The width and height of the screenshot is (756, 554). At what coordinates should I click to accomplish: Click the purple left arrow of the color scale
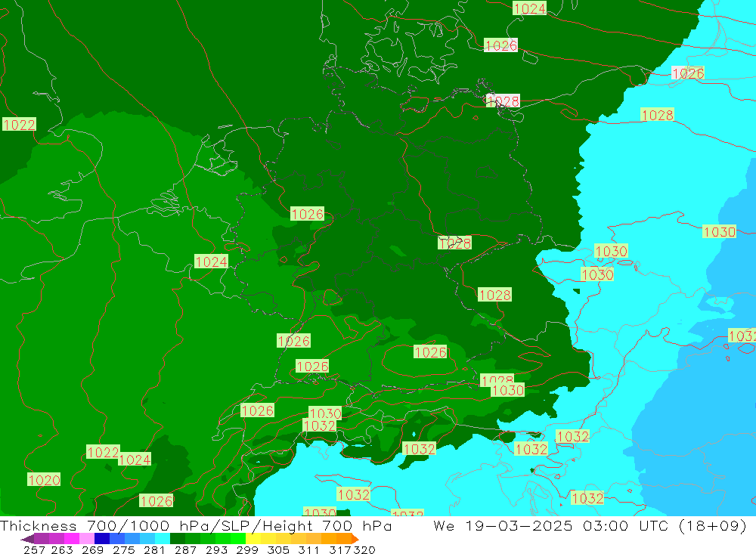pyautogui.click(x=27, y=539)
